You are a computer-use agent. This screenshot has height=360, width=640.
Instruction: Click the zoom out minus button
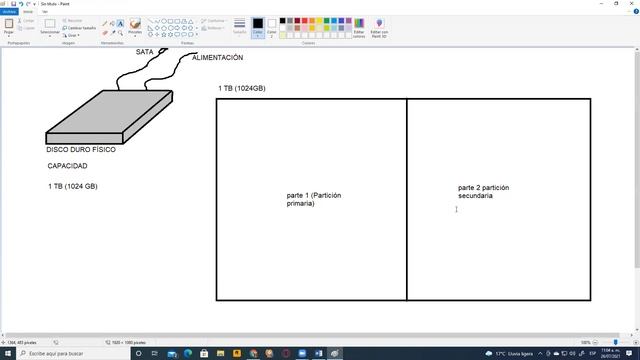[x=595, y=342]
